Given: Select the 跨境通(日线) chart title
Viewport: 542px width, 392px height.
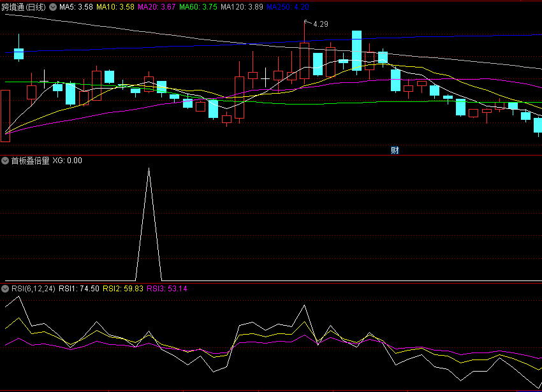Looking at the screenshot, I should [x=24, y=7].
